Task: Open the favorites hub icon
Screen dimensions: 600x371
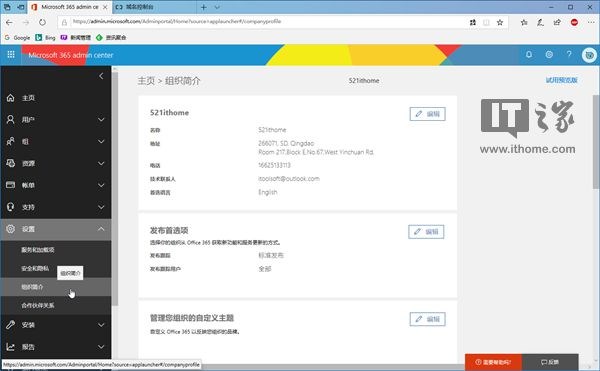Action: (x=524, y=23)
